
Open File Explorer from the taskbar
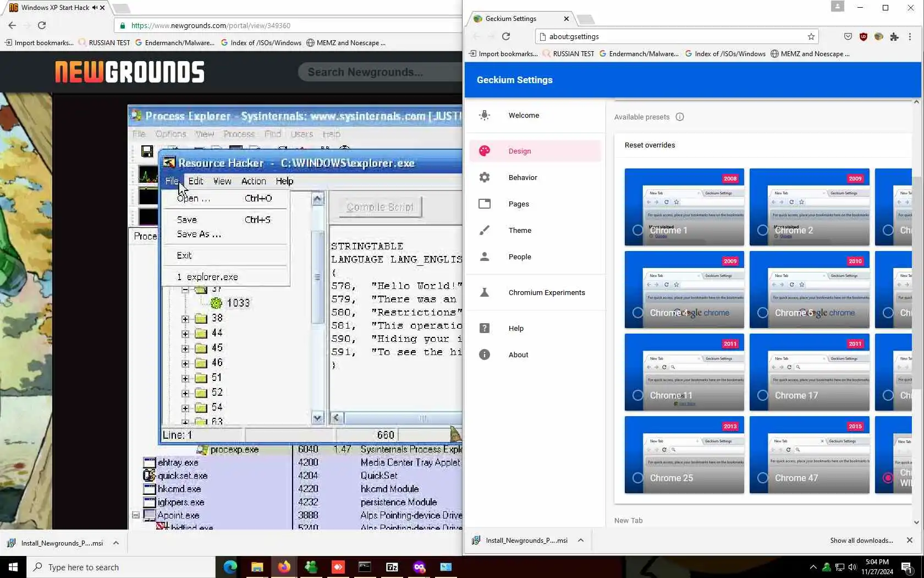pos(257,566)
